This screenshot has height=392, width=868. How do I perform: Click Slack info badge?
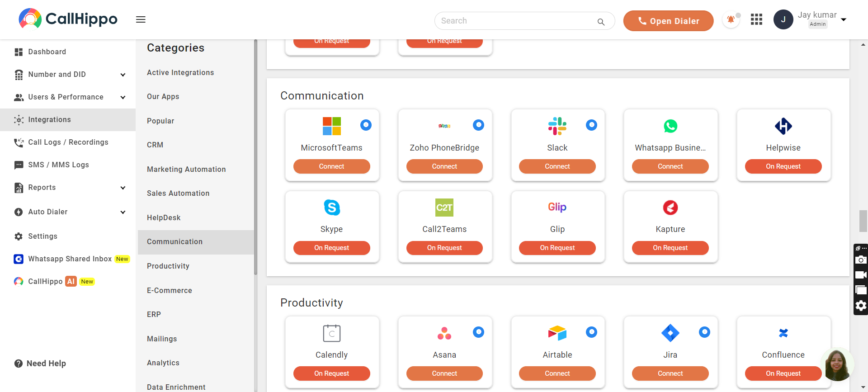point(591,125)
